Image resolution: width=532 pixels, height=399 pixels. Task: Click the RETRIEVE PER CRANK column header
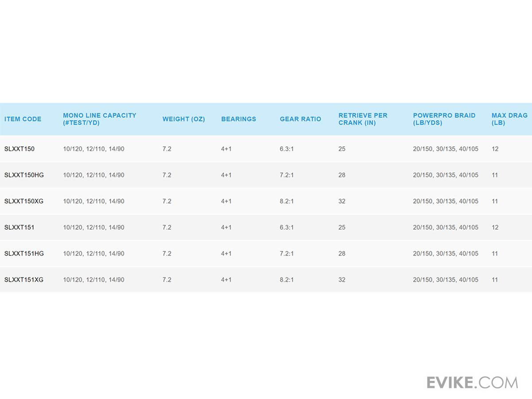tap(363, 119)
